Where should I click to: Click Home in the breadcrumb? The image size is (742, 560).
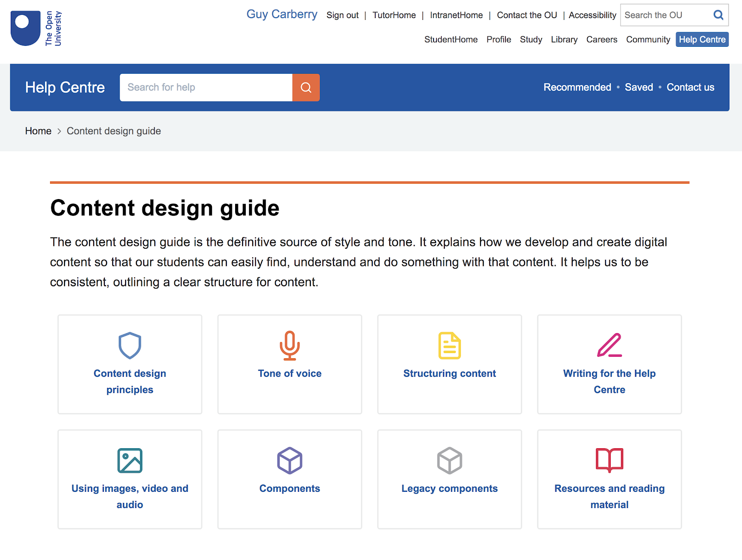click(38, 131)
